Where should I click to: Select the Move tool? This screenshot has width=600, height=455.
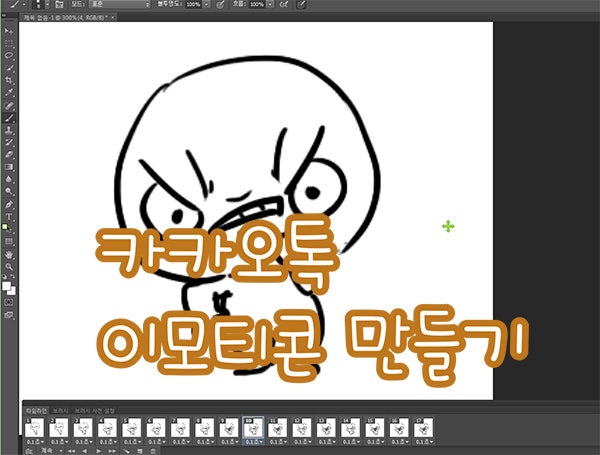tap(8, 31)
